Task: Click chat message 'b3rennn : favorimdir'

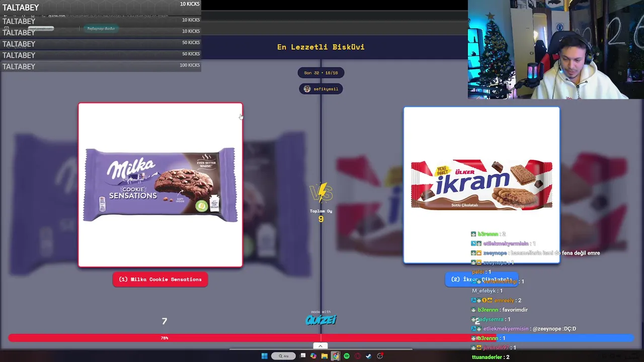Action: click(x=499, y=310)
